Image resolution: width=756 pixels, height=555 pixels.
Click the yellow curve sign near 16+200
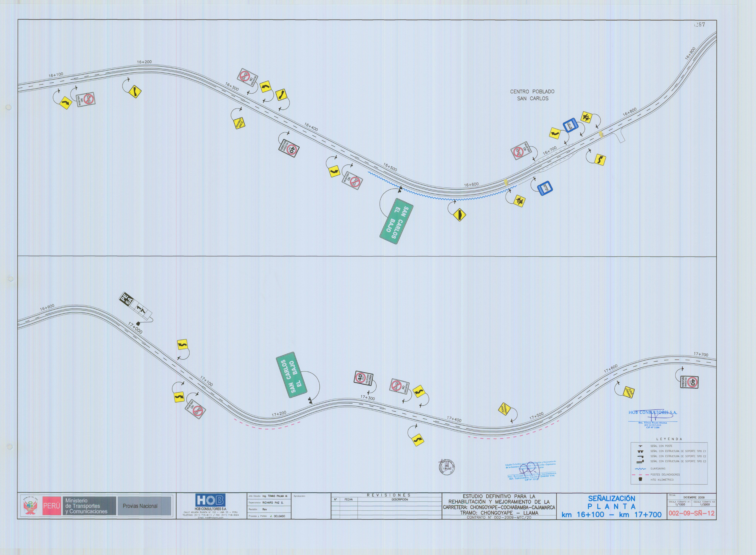tap(135, 92)
